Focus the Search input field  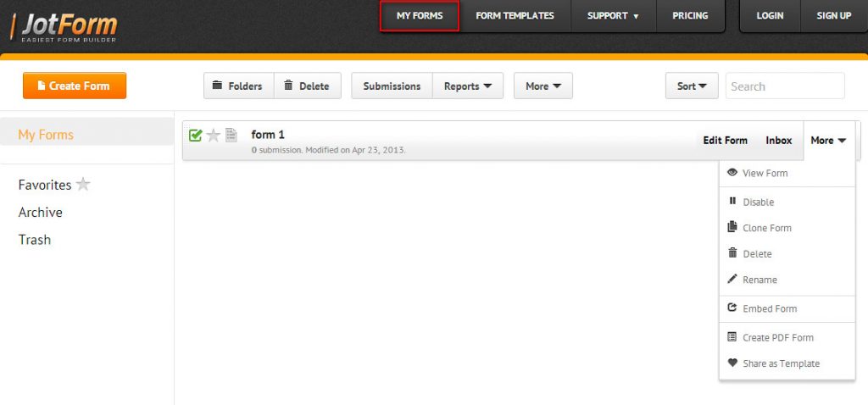(785, 86)
